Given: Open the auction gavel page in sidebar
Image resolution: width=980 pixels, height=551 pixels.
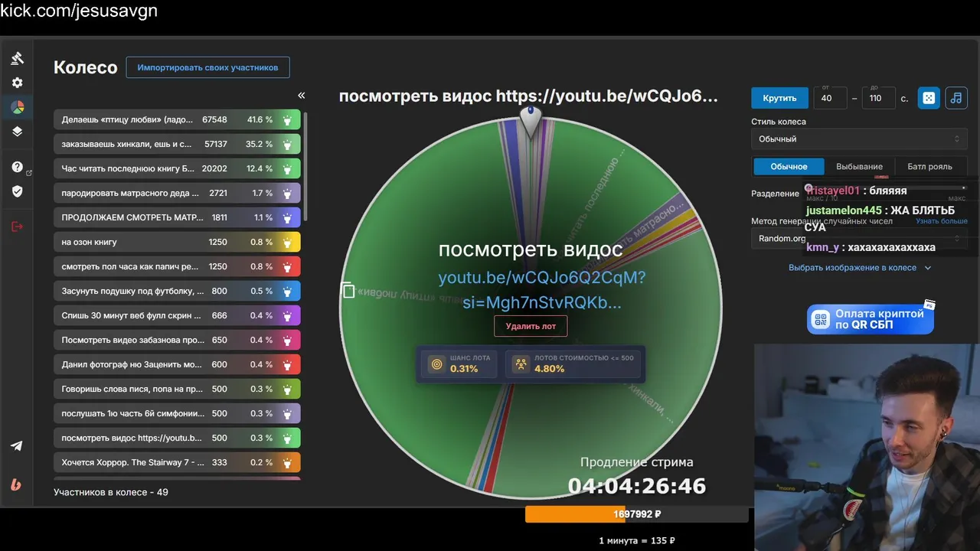Looking at the screenshot, I should pos(17,58).
